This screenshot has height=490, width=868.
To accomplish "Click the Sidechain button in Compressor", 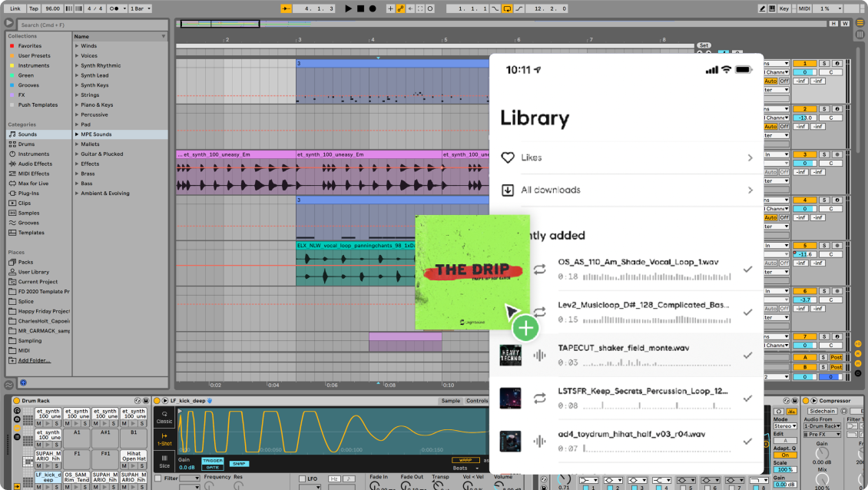I will (x=822, y=412).
